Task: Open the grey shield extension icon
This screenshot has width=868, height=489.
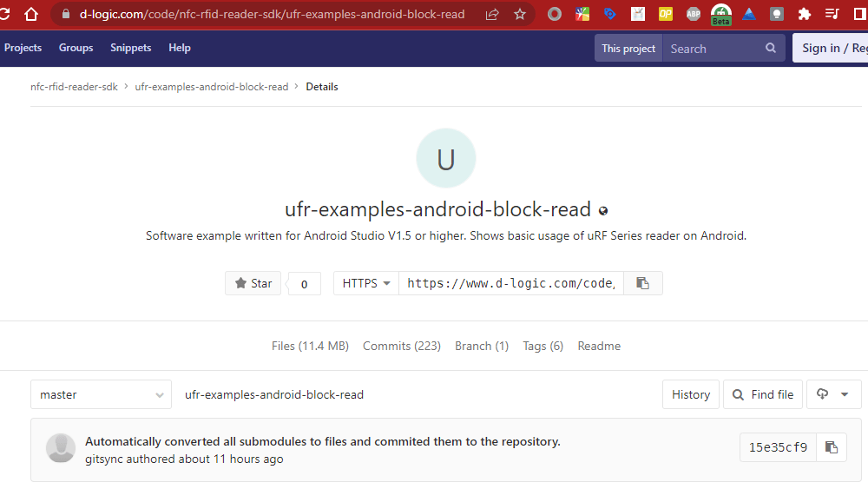Action: 777,15
